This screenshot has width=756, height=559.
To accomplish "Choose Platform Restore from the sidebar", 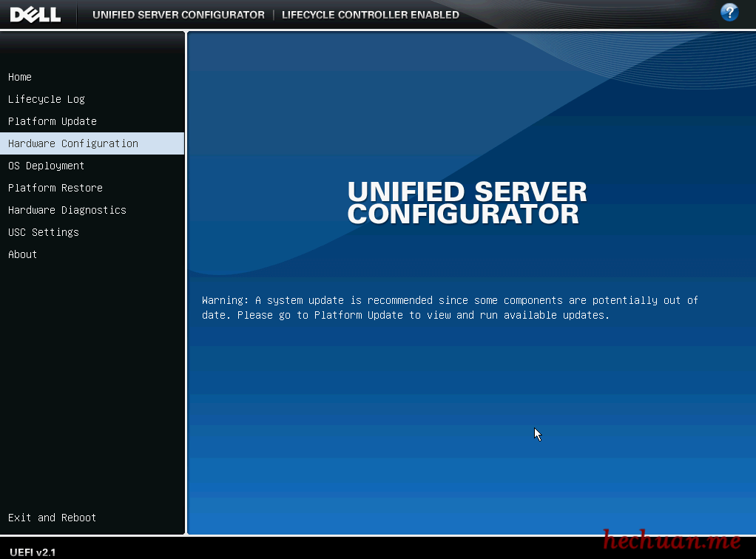I will tap(55, 188).
